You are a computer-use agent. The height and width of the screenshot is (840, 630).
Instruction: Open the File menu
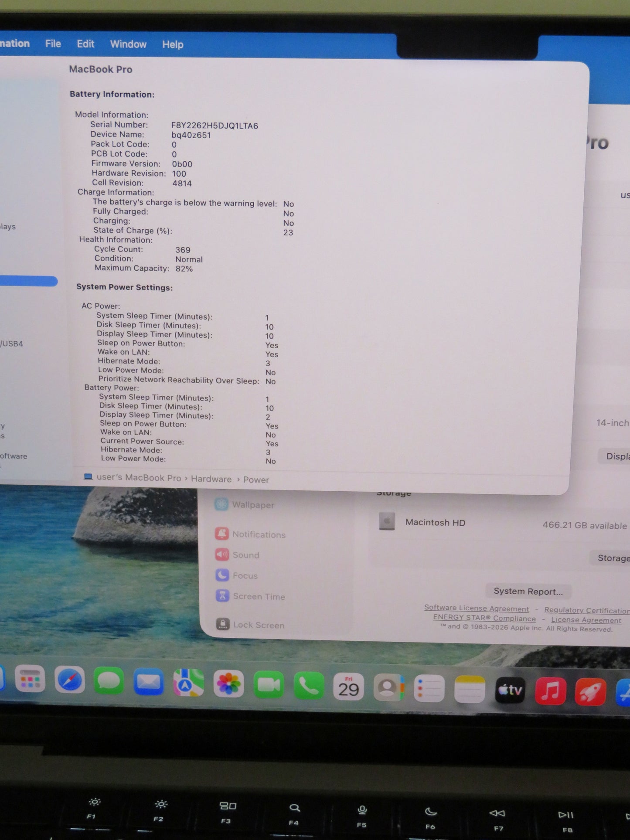(x=53, y=44)
